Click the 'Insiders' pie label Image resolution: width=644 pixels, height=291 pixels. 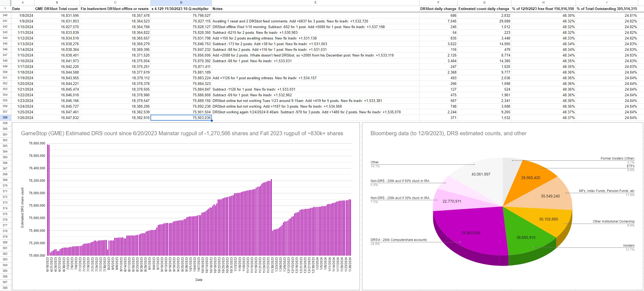[x=629, y=246]
